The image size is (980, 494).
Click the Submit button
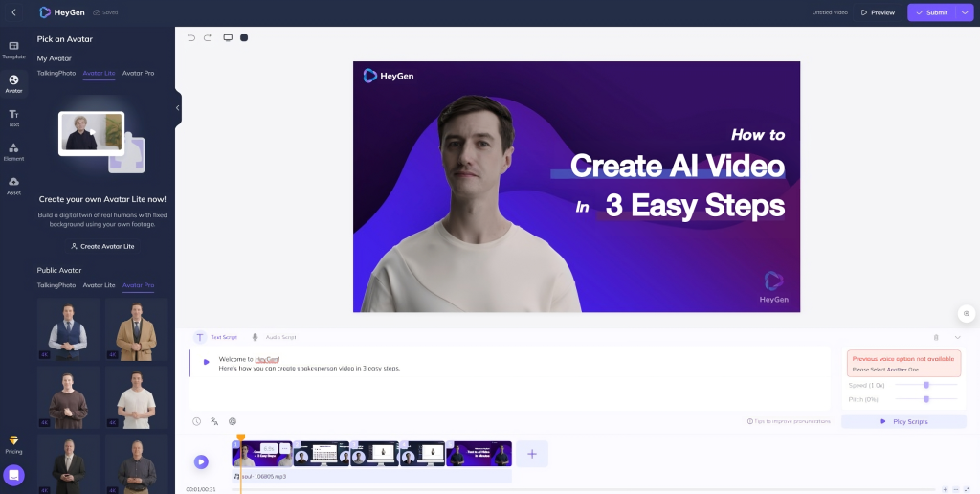931,12
